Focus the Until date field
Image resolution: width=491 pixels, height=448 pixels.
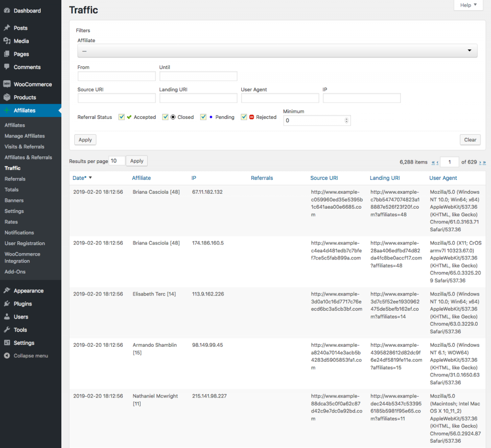(198, 76)
